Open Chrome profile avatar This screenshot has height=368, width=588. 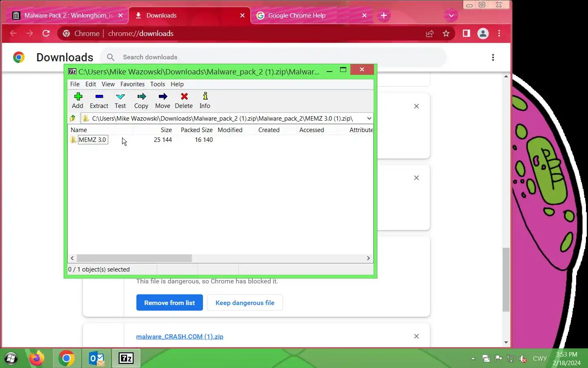(x=483, y=34)
